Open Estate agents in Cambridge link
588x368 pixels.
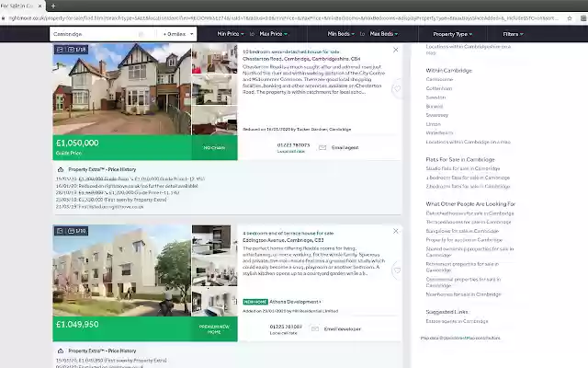[458, 321]
